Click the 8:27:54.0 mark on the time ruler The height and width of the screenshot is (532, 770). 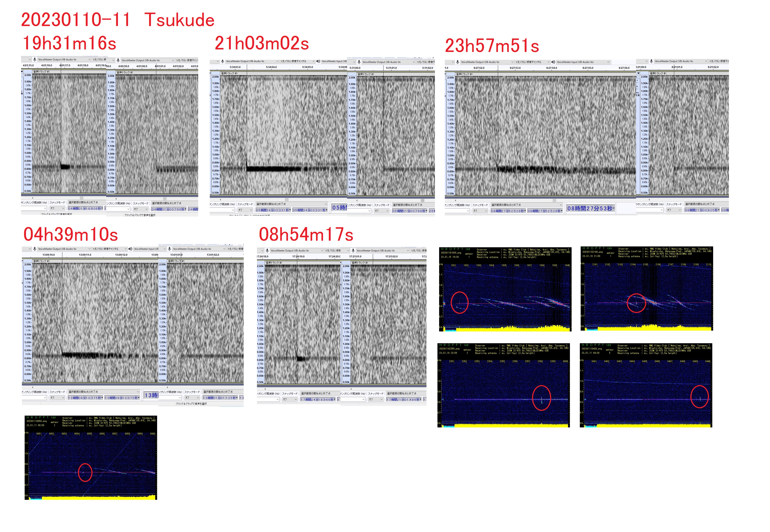(x=551, y=68)
